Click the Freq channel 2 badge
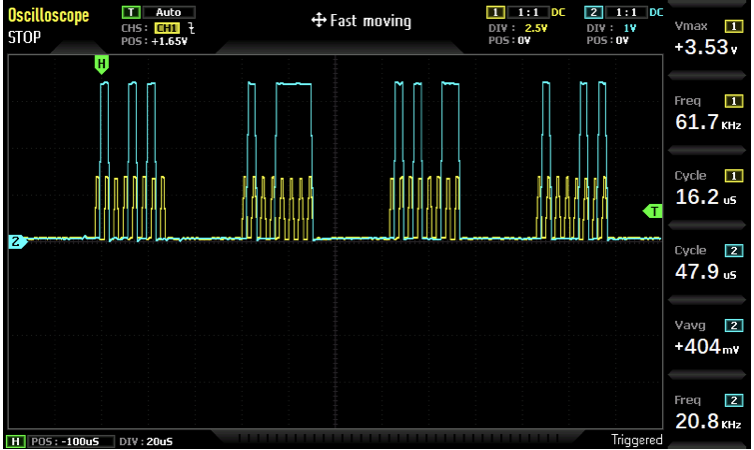Screen dimensions: 754x450 click(x=734, y=400)
